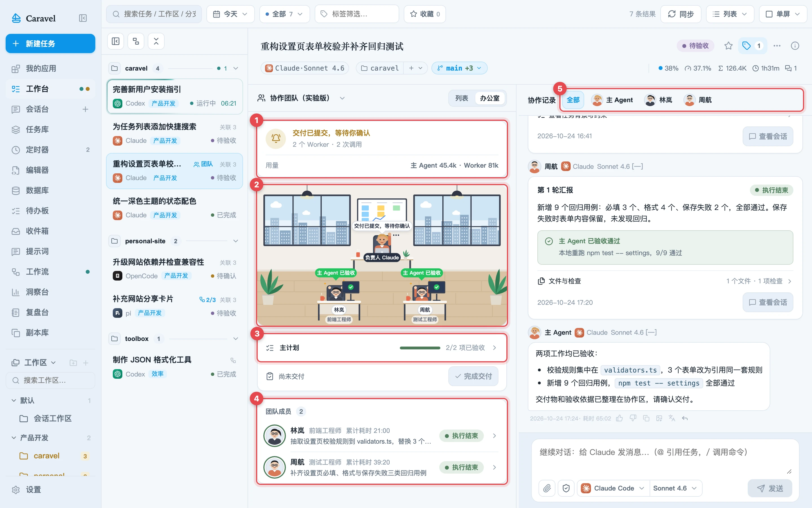
Task: Click the star favorite icon in task header
Action: click(x=728, y=46)
